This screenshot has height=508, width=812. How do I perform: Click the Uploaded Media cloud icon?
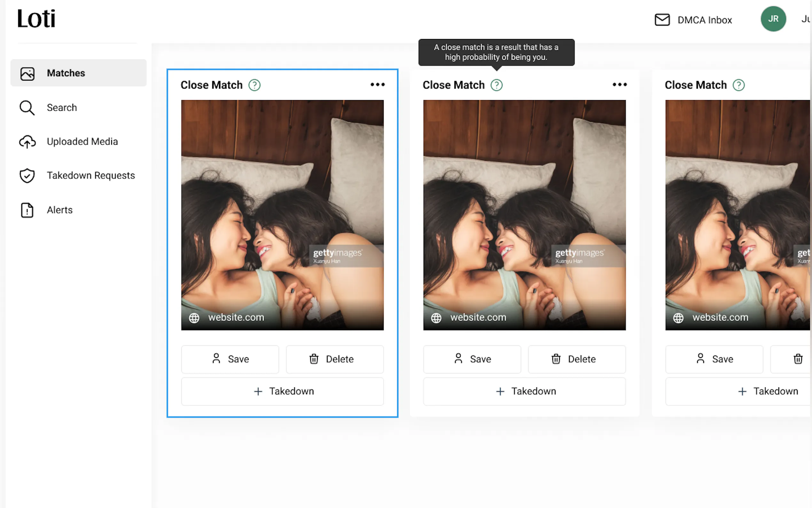click(27, 142)
